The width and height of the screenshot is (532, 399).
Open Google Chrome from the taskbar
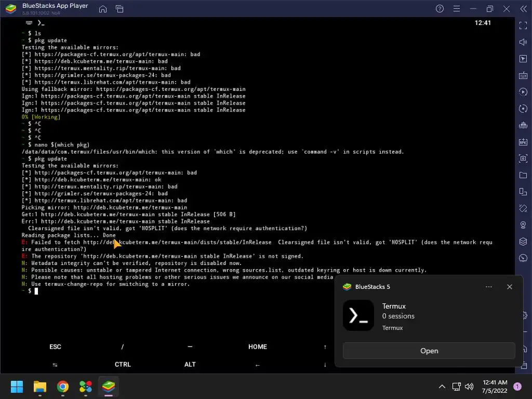click(x=63, y=387)
